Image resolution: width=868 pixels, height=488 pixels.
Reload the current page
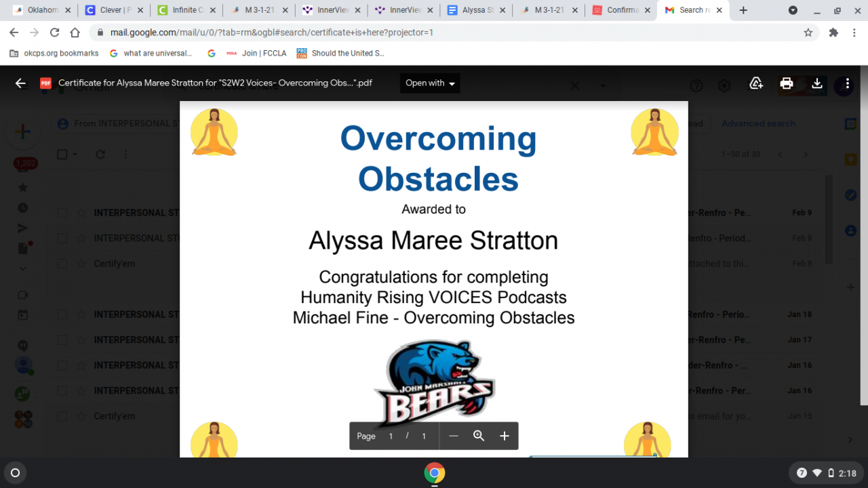(55, 33)
